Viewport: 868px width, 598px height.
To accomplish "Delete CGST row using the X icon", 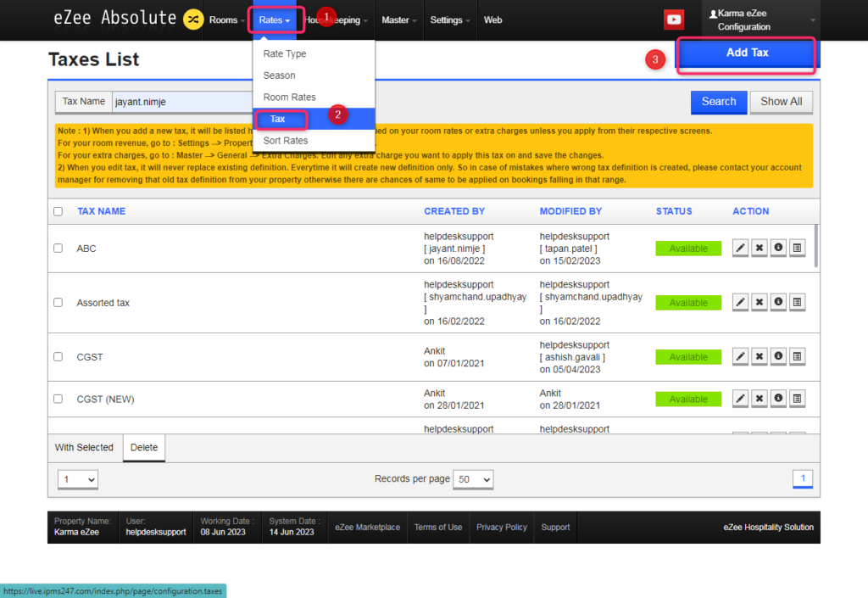I will click(x=759, y=356).
